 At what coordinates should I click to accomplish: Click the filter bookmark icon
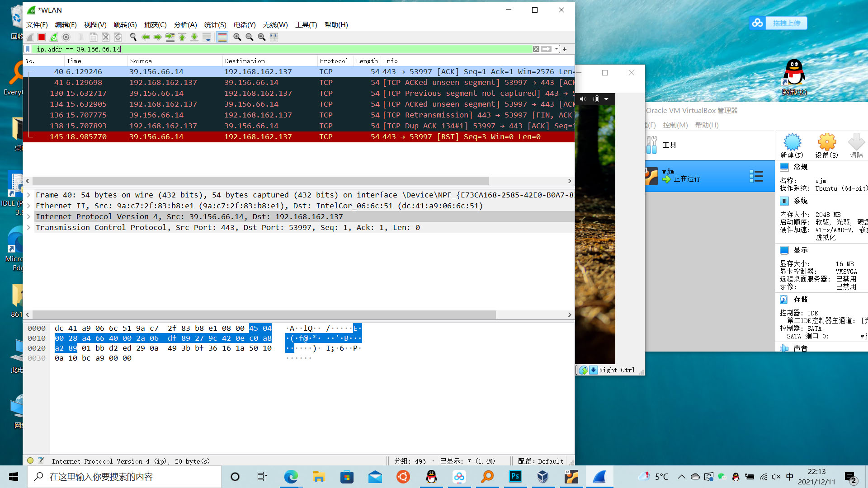28,49
